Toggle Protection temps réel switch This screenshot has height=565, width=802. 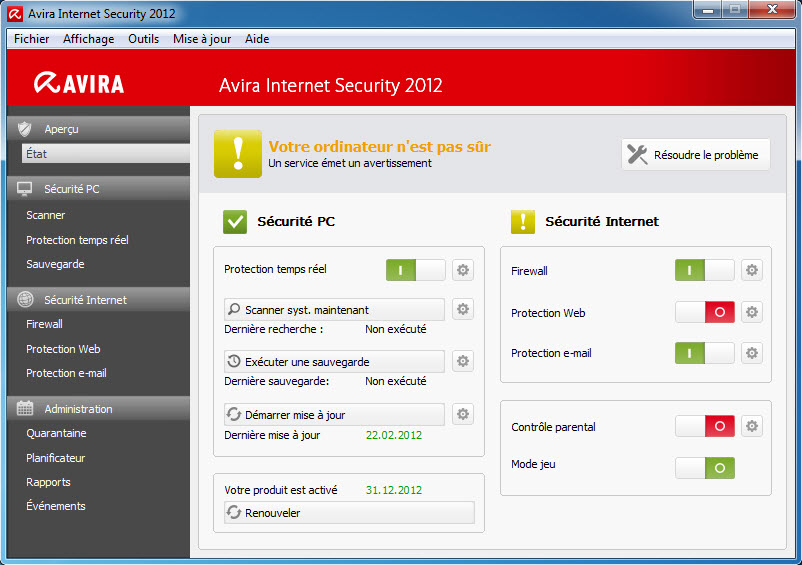(415, 270)
